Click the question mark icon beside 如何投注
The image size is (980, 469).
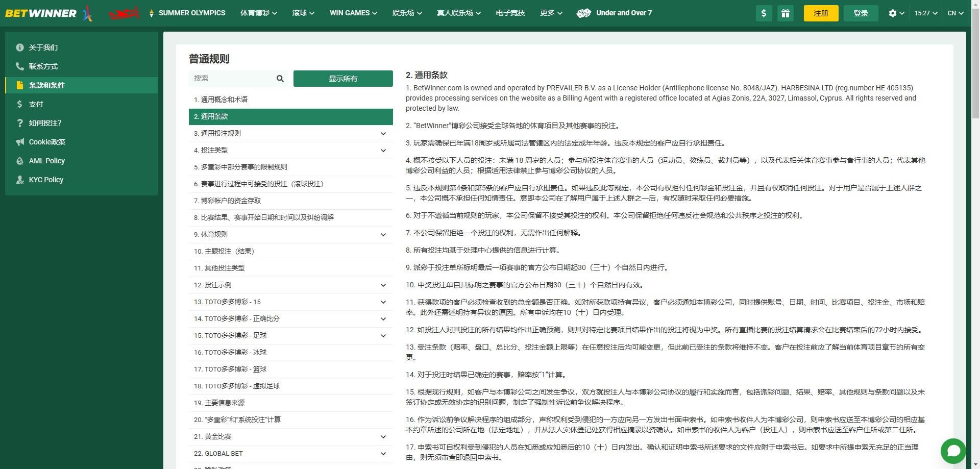(x=20, y=123)
